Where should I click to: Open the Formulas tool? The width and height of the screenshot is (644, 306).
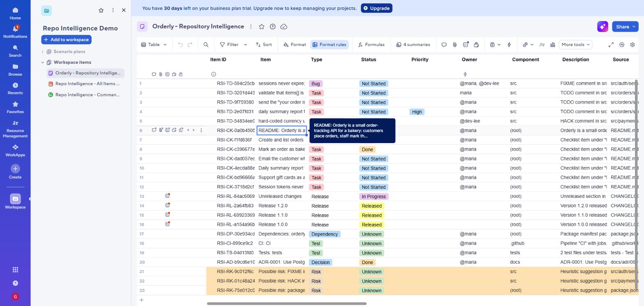tap(371, 44)
